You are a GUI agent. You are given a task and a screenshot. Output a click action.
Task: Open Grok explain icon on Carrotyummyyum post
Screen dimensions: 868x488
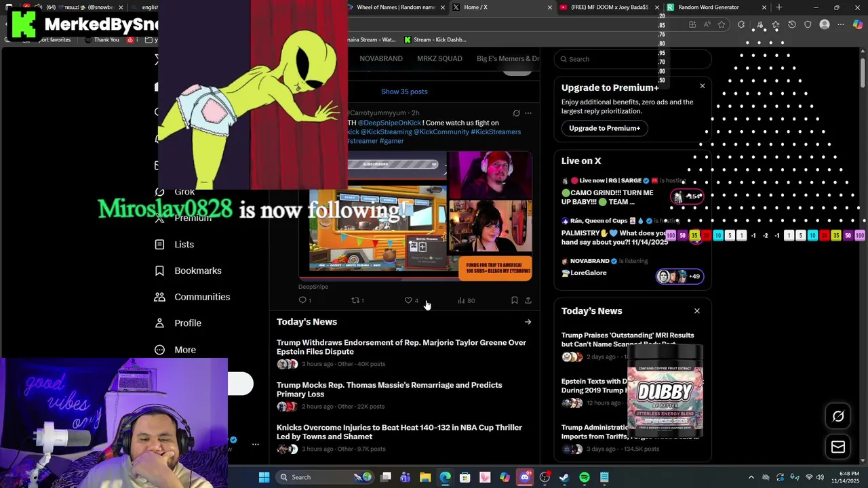coord(516,113)
